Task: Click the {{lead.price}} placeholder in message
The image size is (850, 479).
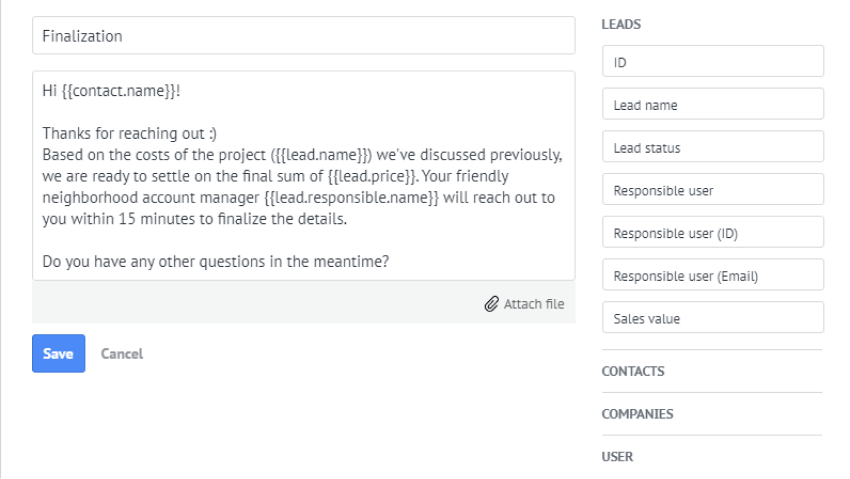Action: [382, 175]
